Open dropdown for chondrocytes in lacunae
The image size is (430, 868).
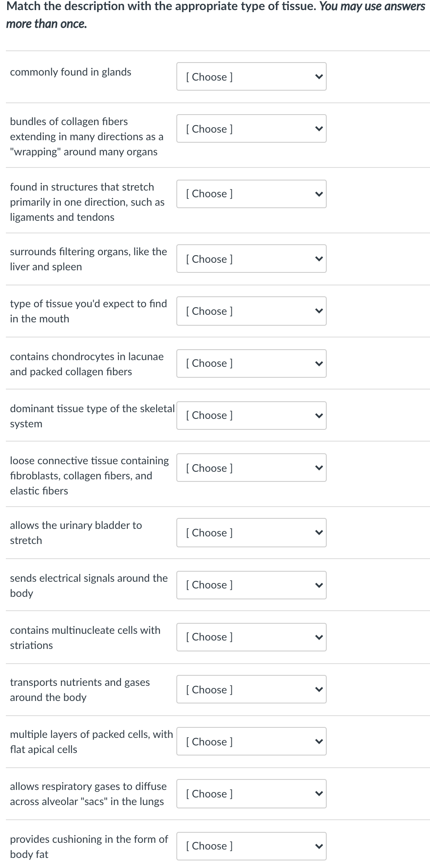tap(252, 363)
